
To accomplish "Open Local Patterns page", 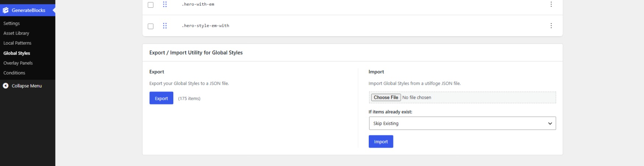I will click(x=17, y=43).
